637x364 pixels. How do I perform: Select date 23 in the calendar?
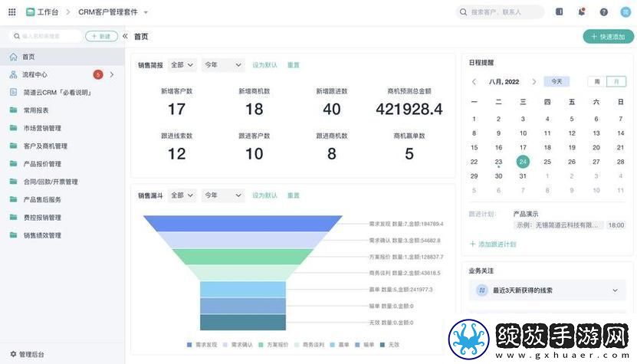coord(498,162)
